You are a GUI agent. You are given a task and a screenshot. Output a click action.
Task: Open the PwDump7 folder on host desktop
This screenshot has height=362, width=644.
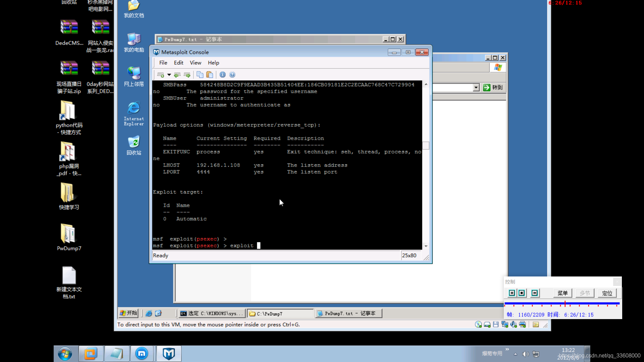click(69, 237)
